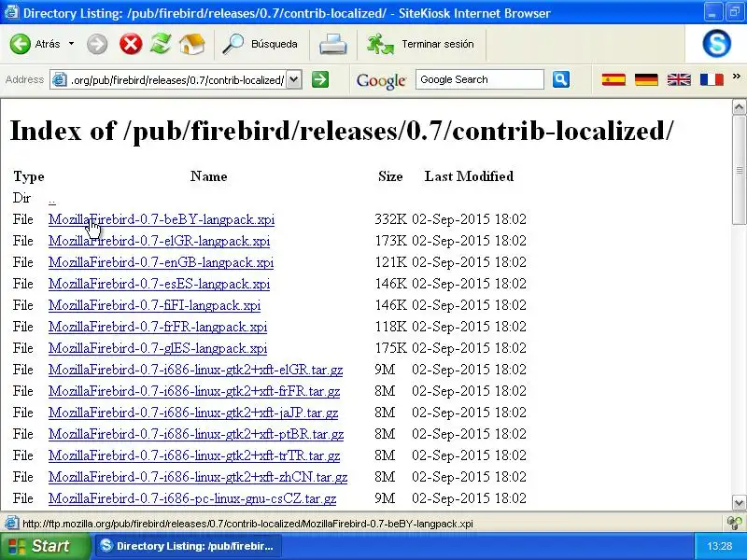
Task: Switch language with Spanish flag
Action: point(613,79)
